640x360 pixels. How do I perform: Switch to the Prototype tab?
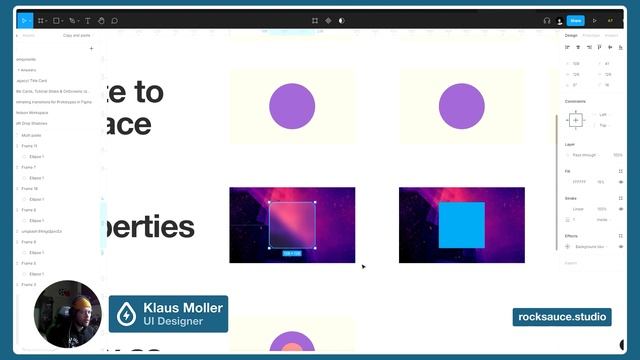[x=591, y=36]
